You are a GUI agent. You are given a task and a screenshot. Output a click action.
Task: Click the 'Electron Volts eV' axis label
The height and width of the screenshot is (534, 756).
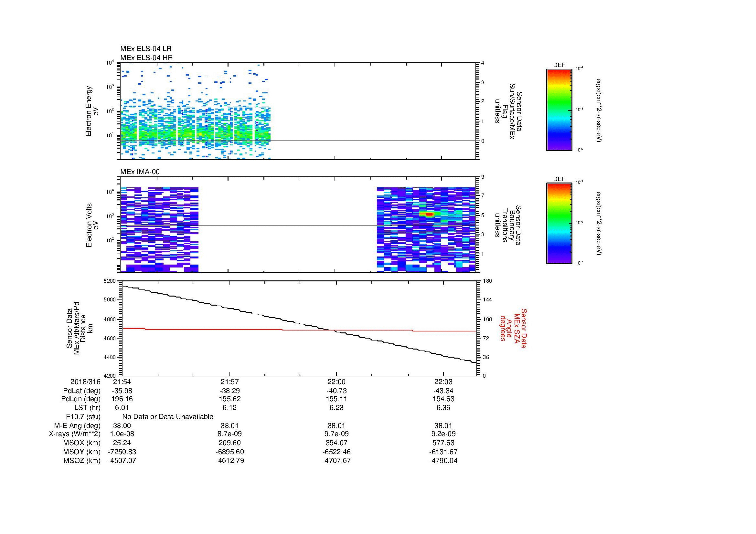tap(92, 225)
